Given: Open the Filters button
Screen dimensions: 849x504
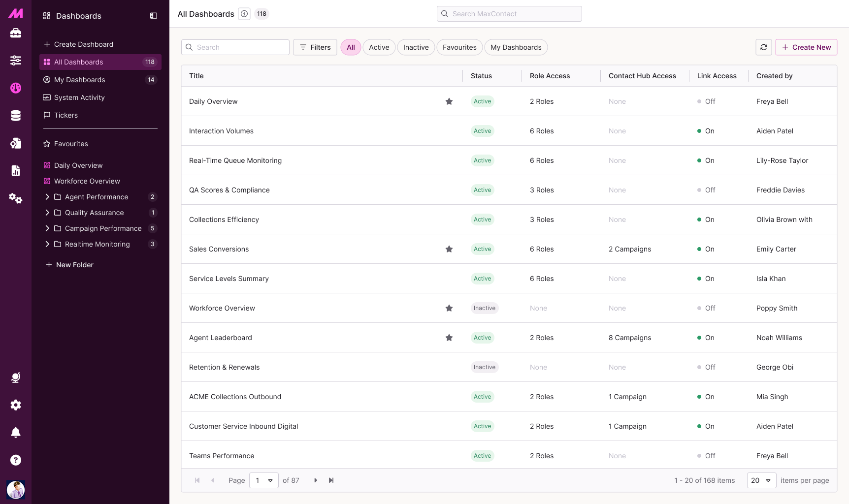Looking at the screenshot, I should (315, 47).
